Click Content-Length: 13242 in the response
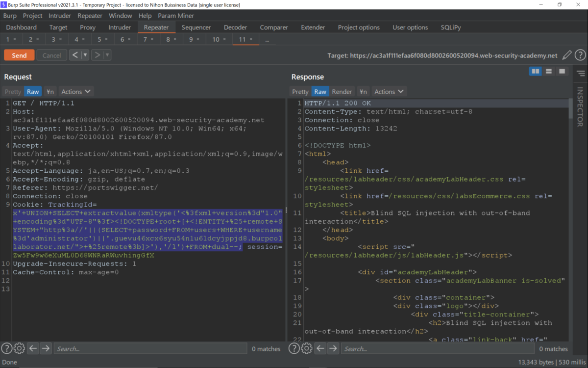This screenshot has height=368, width=588. click(x=351, y=129)
